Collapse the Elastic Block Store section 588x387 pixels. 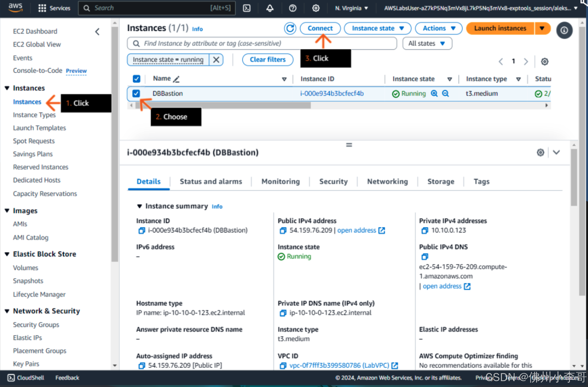7,254
